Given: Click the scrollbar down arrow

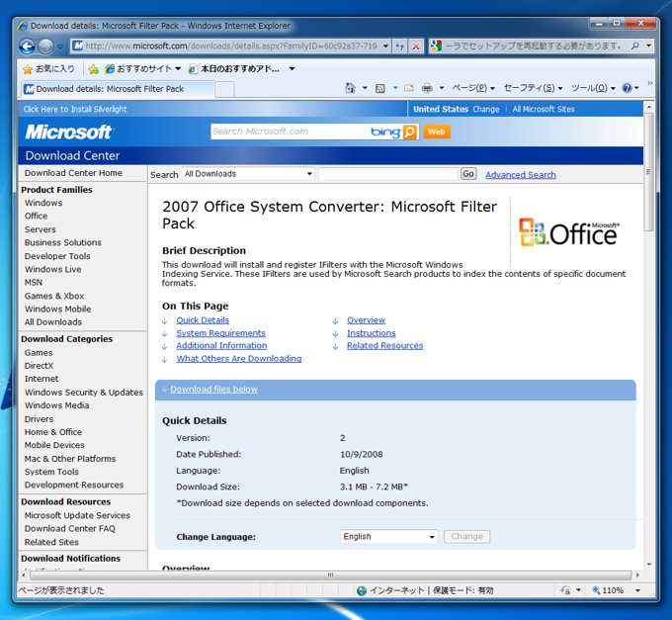Looking at the screenshot, I should [x=649, y=565].
